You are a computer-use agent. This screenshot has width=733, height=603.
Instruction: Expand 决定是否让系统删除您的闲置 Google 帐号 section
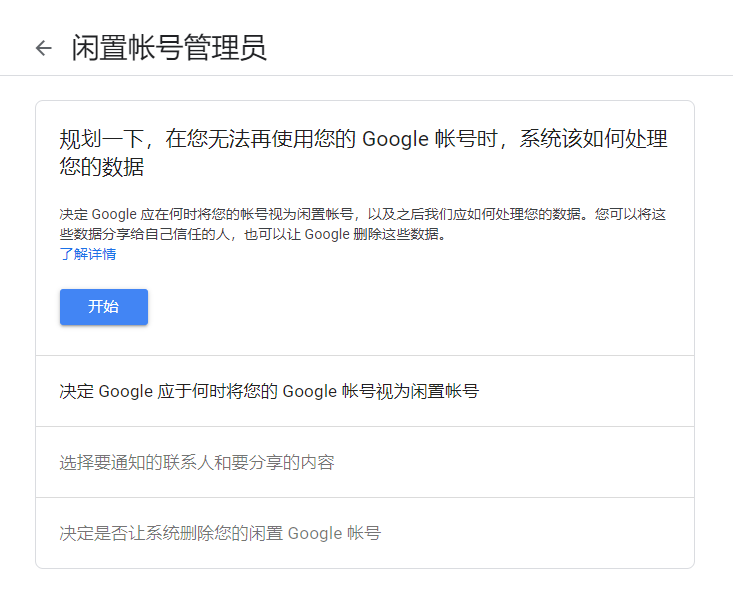tap(365, 533)
